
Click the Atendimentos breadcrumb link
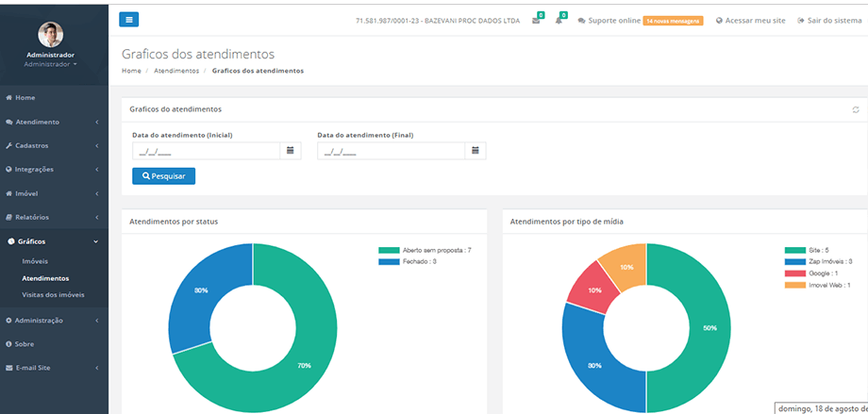176,71
